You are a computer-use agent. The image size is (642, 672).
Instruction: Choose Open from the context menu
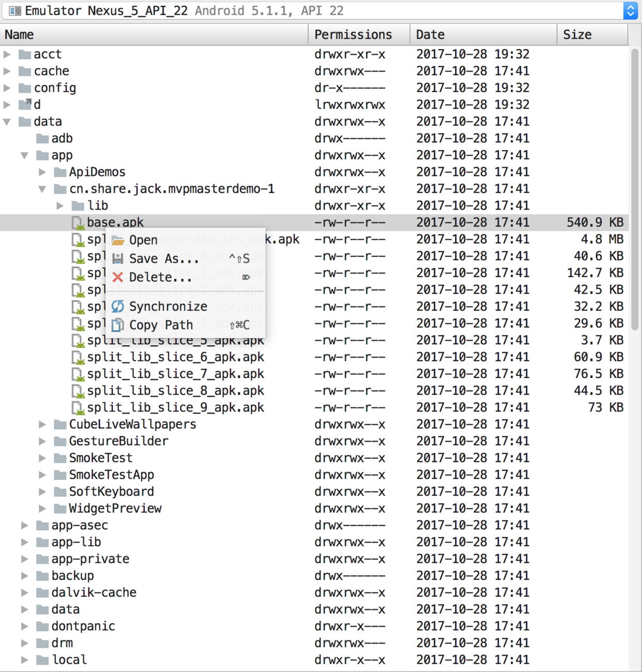pyautogui.click(x=185, y=240)
